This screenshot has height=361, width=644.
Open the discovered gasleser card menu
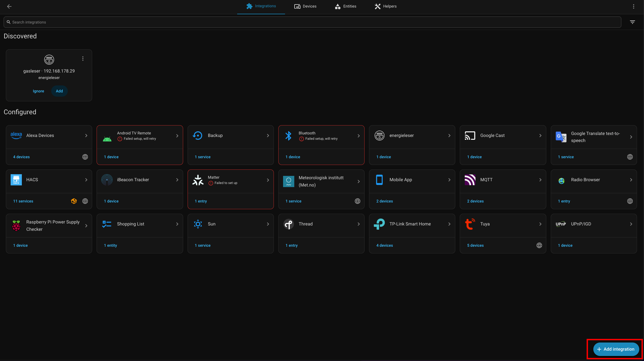83,59
